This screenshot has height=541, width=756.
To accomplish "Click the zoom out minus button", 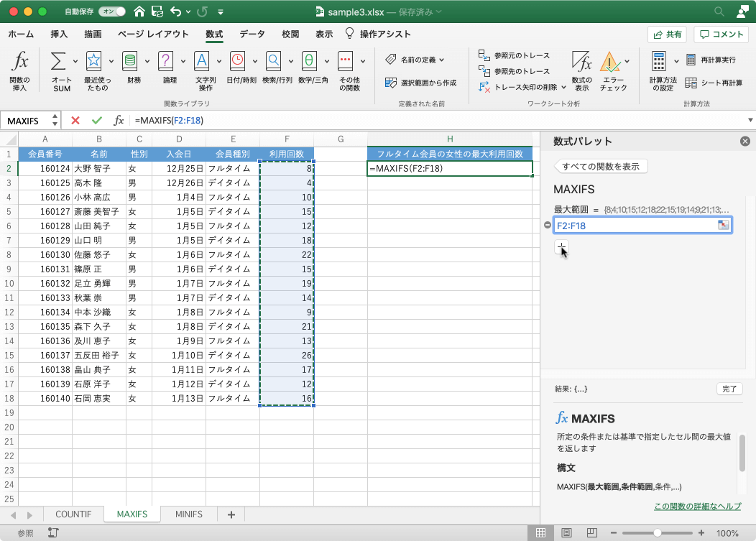I will [613, 533].
